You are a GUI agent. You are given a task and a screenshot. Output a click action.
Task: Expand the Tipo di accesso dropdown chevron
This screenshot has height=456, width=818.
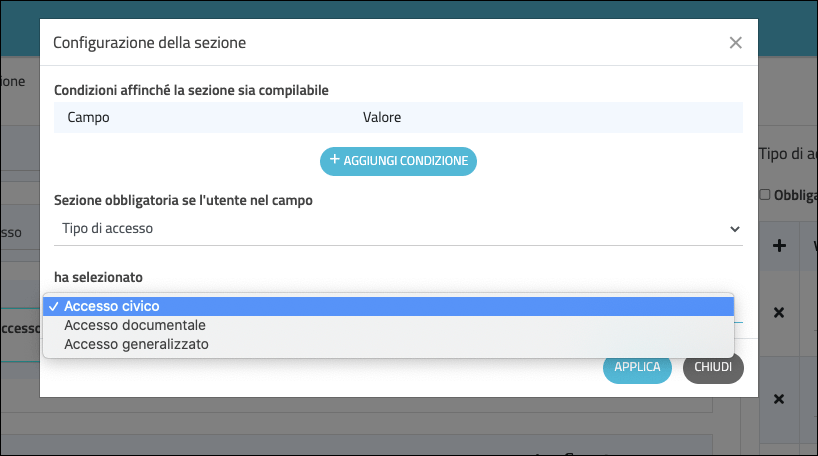[x=735, y=229]
